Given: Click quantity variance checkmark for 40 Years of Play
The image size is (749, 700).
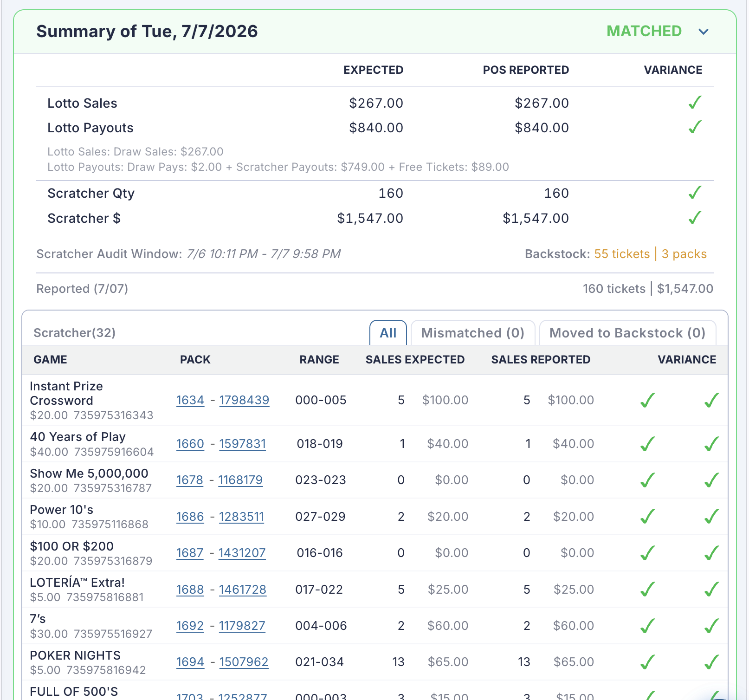Looking at the screenshot, I should coord(647,444).
